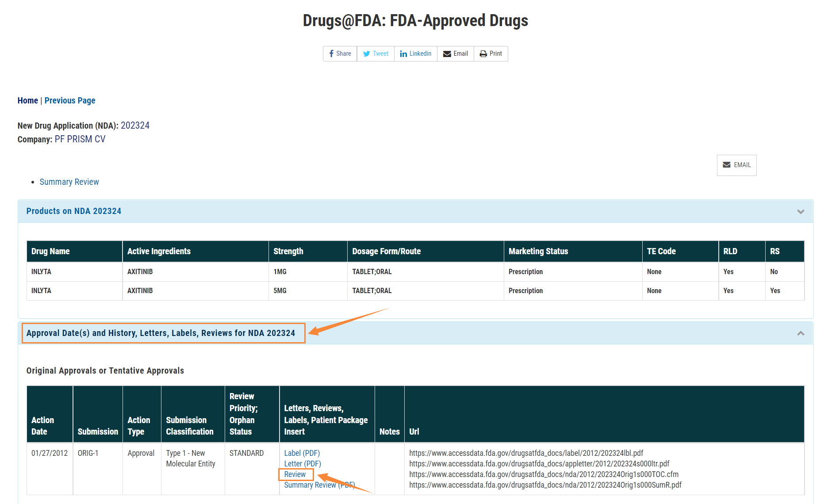This screenshot has height=504, width=828.
Task: Open the Summary Review bullet link
Action: 69,182
